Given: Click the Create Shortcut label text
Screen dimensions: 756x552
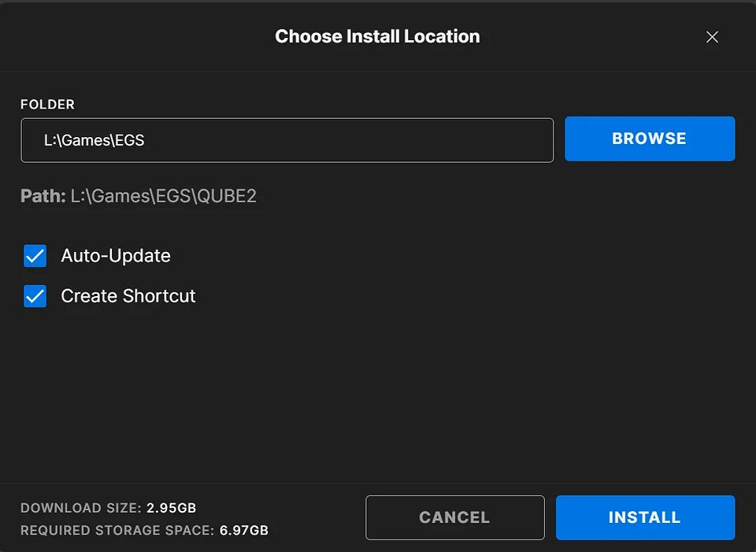Looking at the screenshot, I should coord(128,296).
